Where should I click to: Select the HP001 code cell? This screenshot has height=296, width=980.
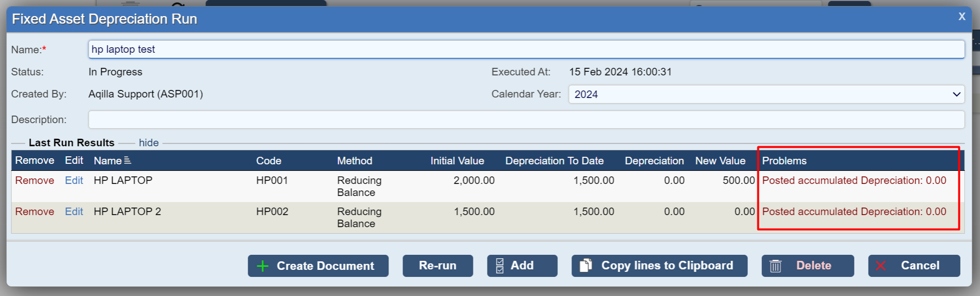(272, 180)
